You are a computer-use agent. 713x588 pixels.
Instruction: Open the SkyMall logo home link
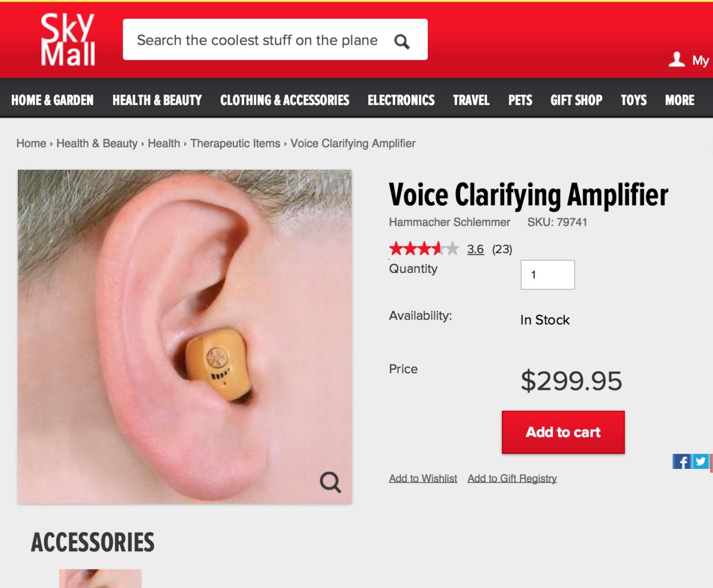click(x=68, y=40)
